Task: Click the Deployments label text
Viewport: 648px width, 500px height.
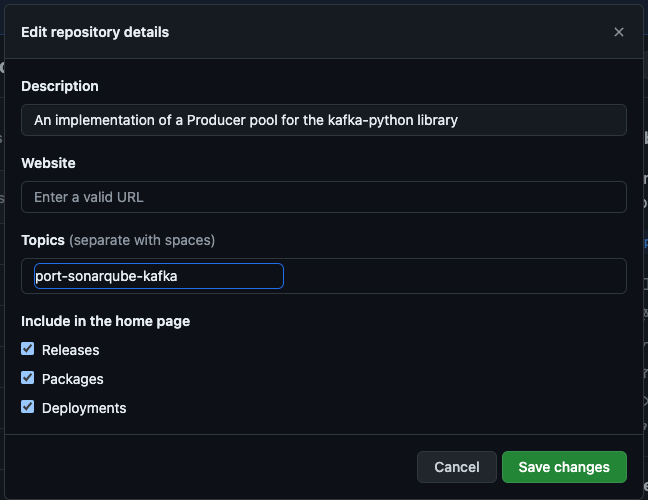Action: (x=84, y=408)
